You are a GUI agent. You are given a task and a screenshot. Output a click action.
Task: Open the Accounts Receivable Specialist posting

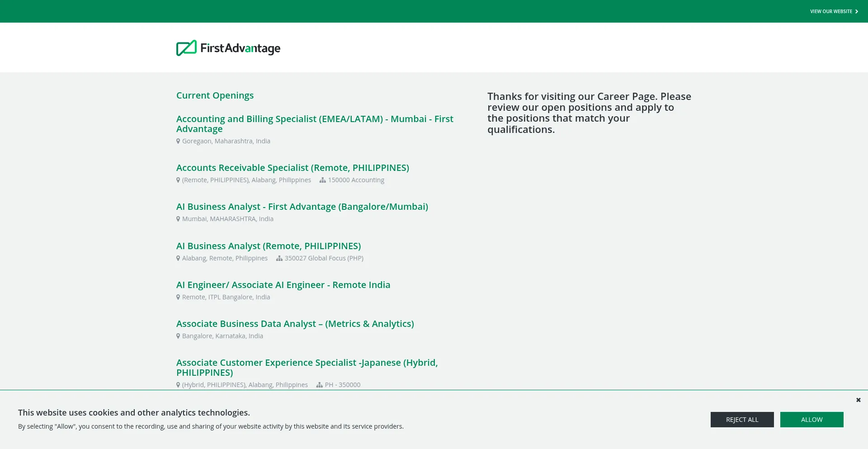coord(292,168)
